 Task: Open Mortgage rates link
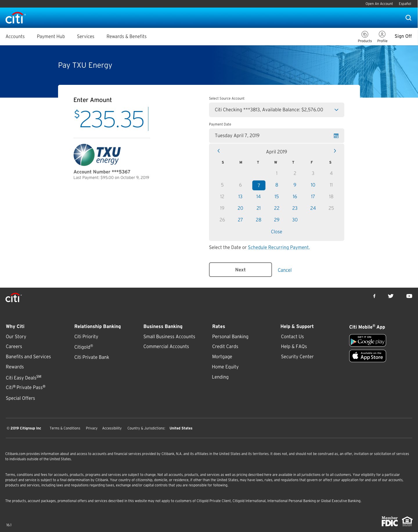click(222, 357)
